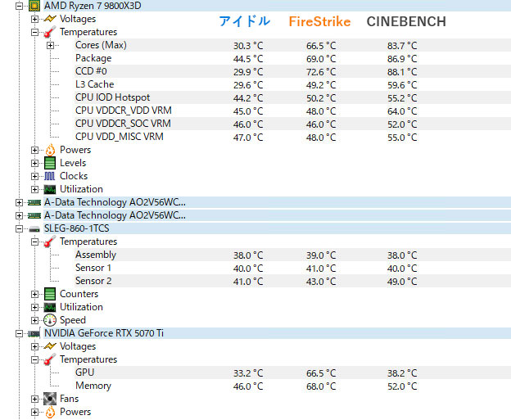This screenshot has width=511, height=420.
Task: Click the flame icon for Ryzen Powers
Action: pyautogui.click(x=49, y=150)
